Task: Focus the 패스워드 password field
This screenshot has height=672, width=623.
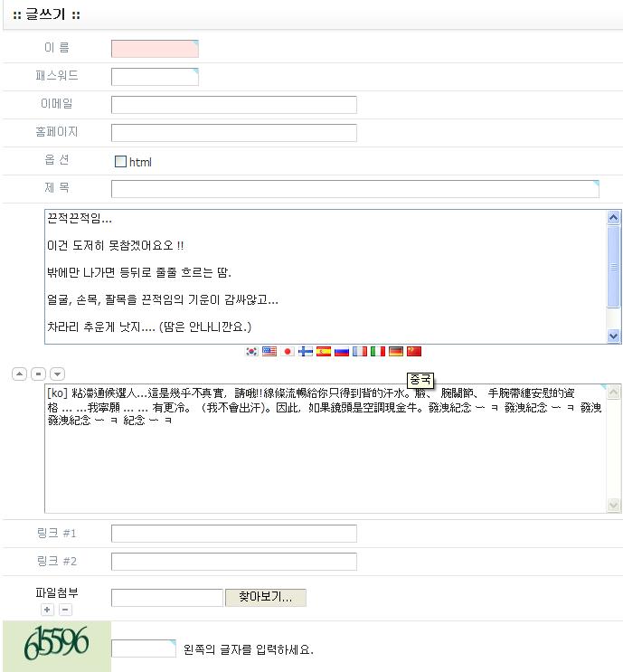Action: (155, 77)
